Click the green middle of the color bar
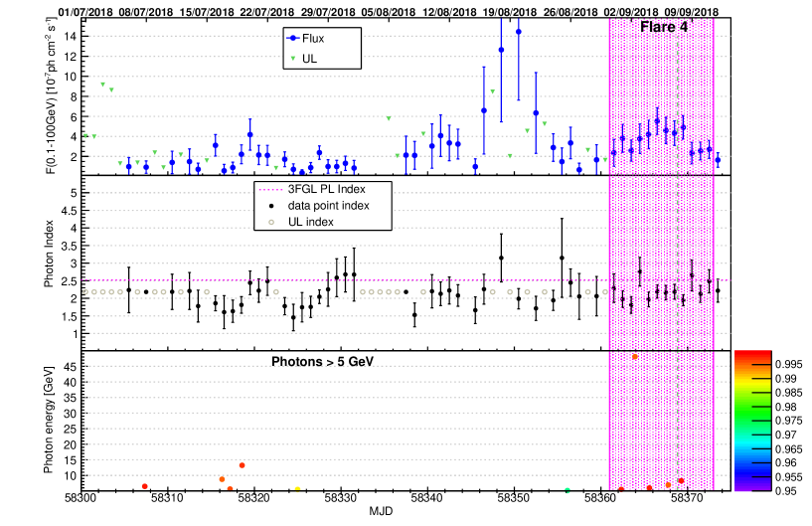Viewport: 812px width, 526px height. 753,415
